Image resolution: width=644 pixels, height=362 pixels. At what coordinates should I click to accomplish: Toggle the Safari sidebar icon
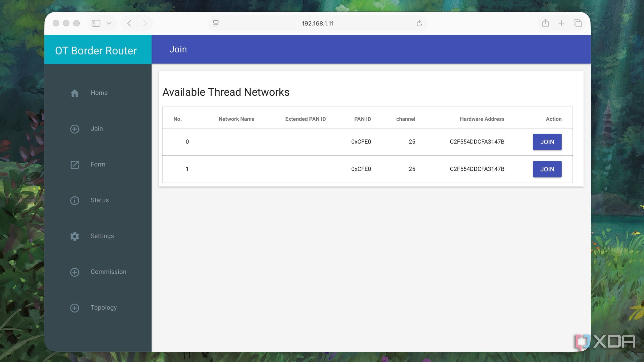[x=96, y=23]
